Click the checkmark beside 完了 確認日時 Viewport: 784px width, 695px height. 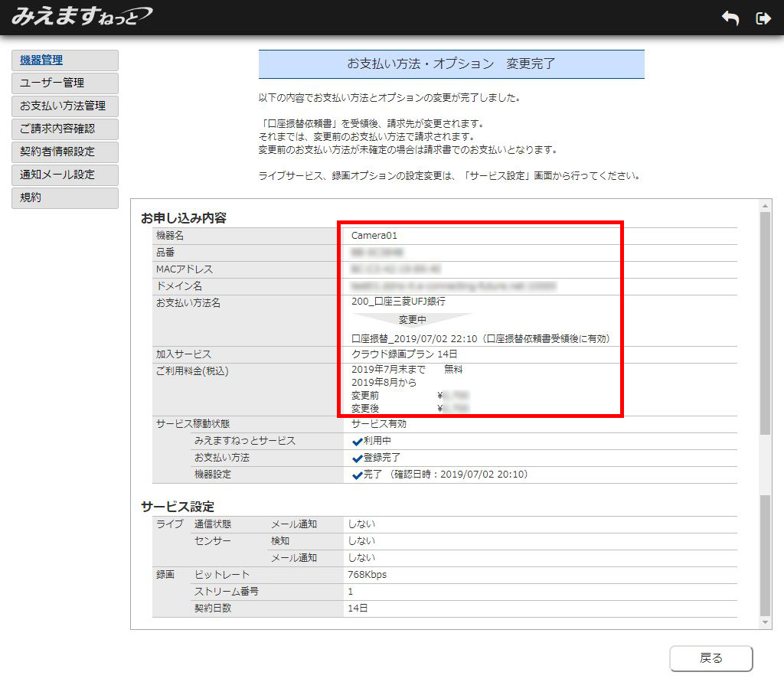click(x=357, y=475)
